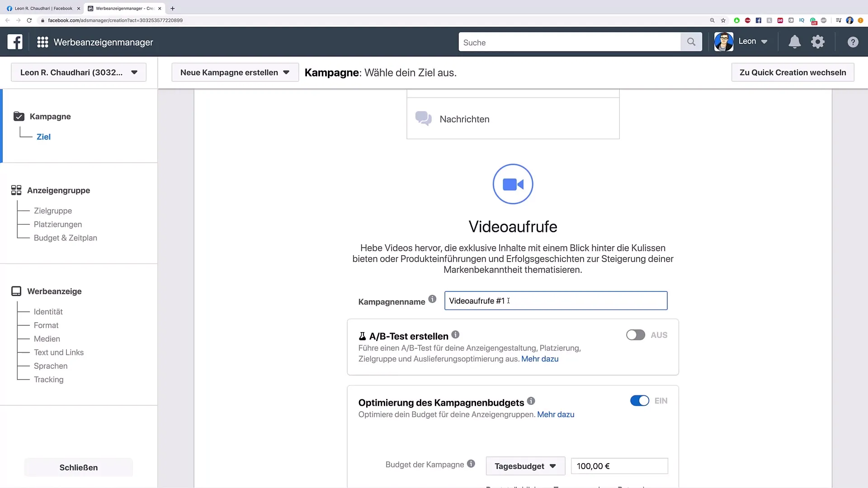
Task: Open the Tagesbudget dropdown selector
Action: coord(524,466)
